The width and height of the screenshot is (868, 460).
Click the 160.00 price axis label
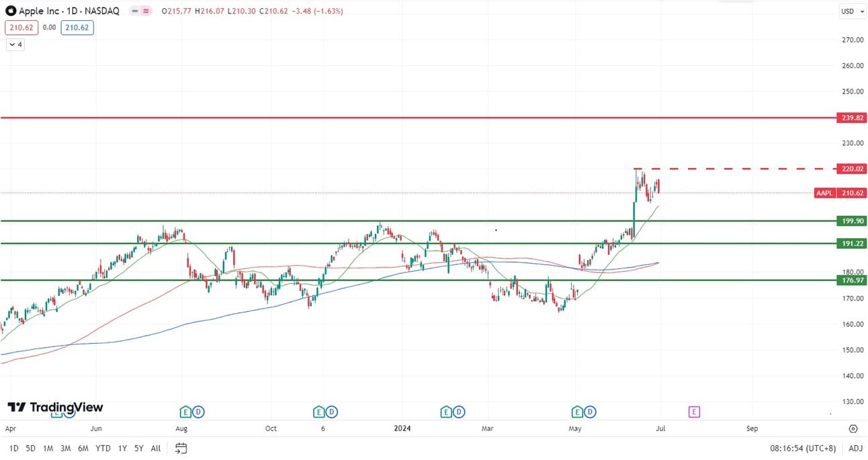tap(853, 324)
